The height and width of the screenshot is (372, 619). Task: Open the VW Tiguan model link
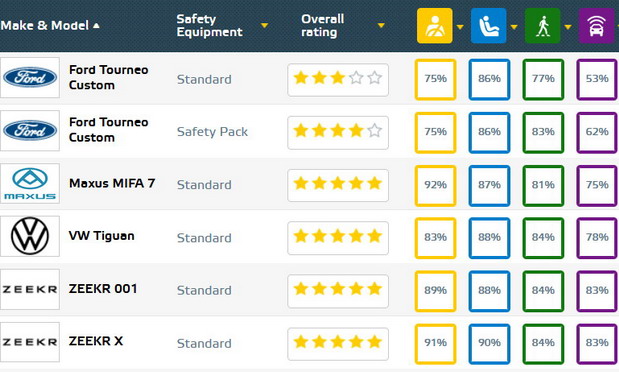coord(101,236)
